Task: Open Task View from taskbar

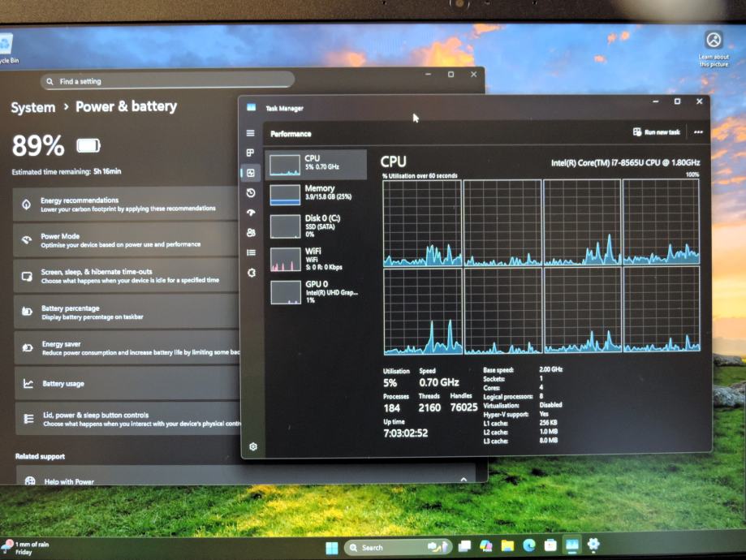Action: (x=465, y=546)
